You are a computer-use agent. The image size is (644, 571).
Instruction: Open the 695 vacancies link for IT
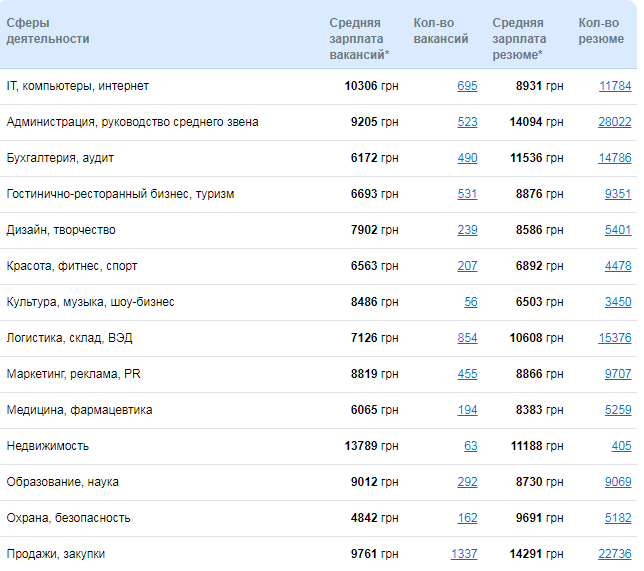coord(467,86)
